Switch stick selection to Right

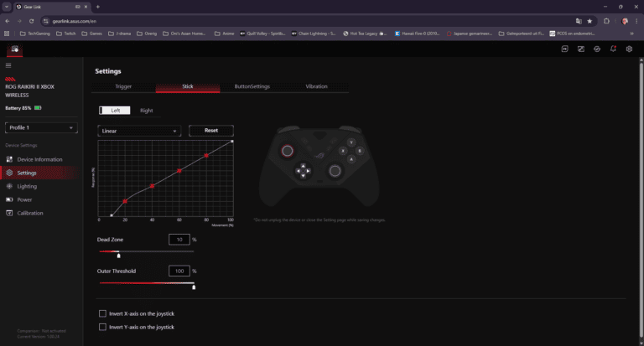pos(147,111)
